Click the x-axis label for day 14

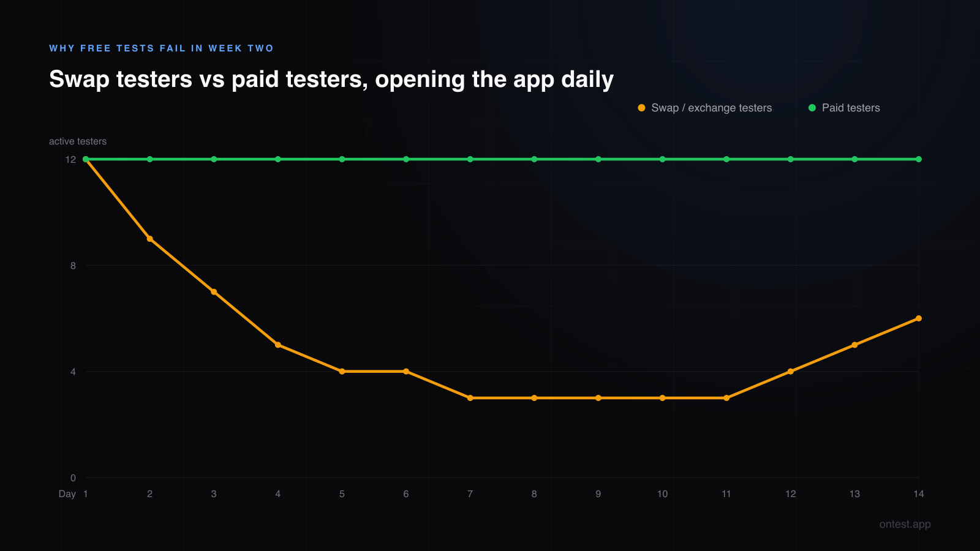tap(919, 494)
